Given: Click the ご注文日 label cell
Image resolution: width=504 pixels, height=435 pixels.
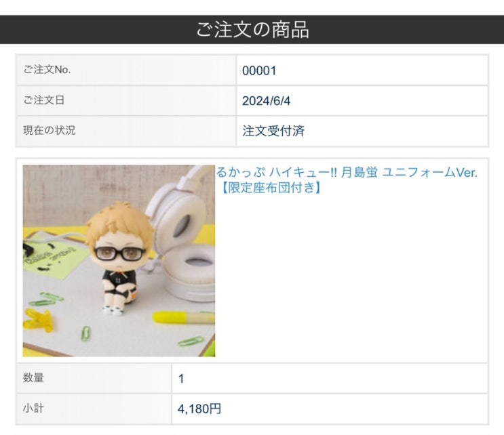Looking at the screenshot, I should pos(126,100).
